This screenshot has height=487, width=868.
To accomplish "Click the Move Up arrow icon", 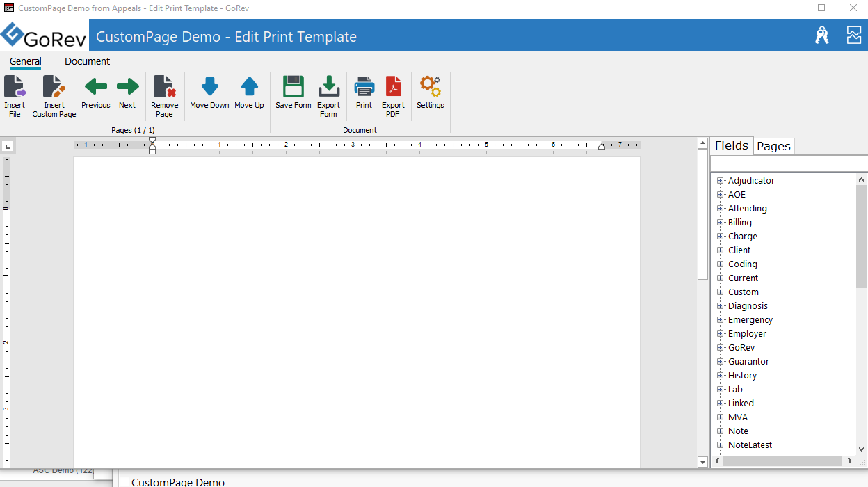I will (249, 87).
